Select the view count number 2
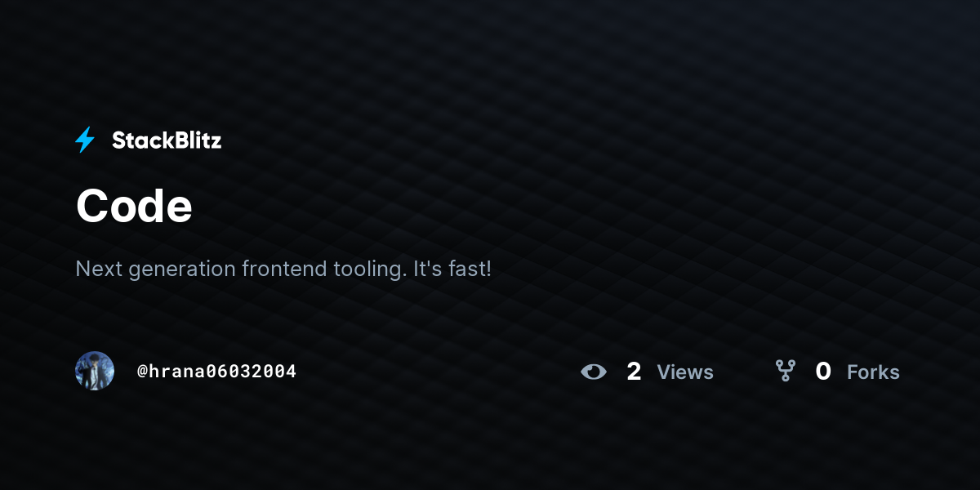 [634, 372]
